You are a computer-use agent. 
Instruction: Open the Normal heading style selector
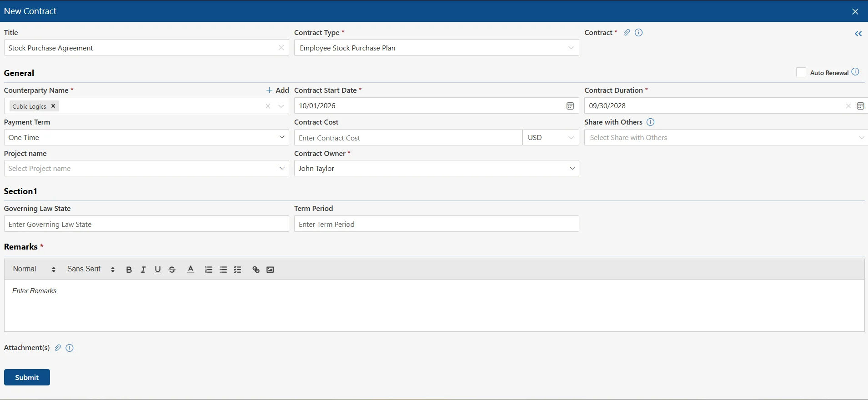coord(34,269)
